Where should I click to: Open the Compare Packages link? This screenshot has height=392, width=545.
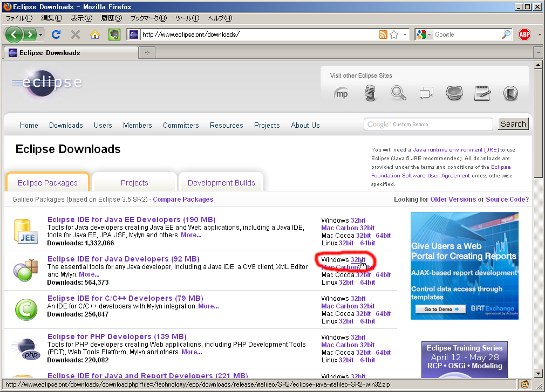pyautogui.click(x=183, y=200)
